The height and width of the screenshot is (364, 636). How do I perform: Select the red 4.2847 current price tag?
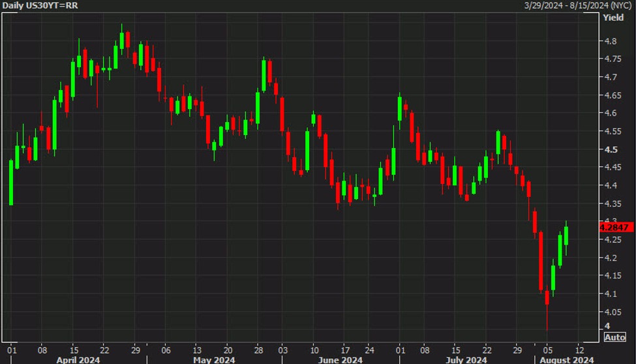point(616,227)
